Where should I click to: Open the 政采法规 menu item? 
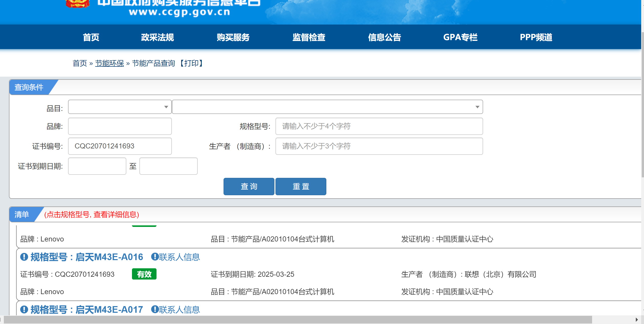[157, 37]
